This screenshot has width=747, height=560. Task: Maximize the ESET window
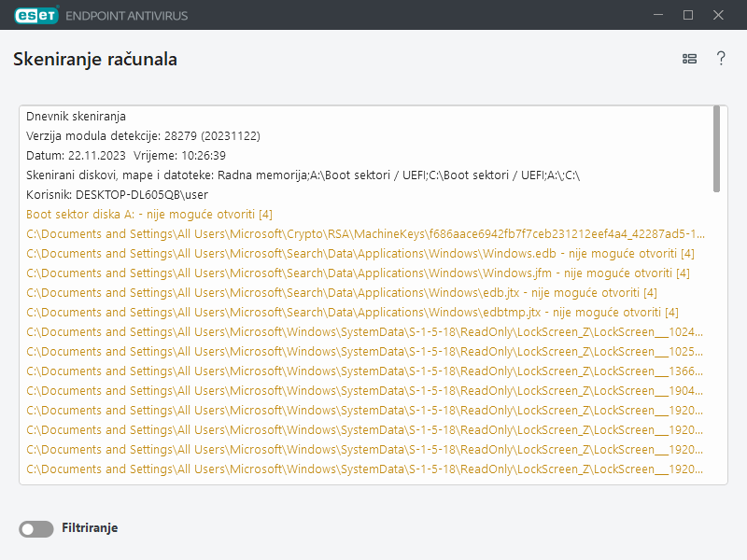(x=688, y=15)
